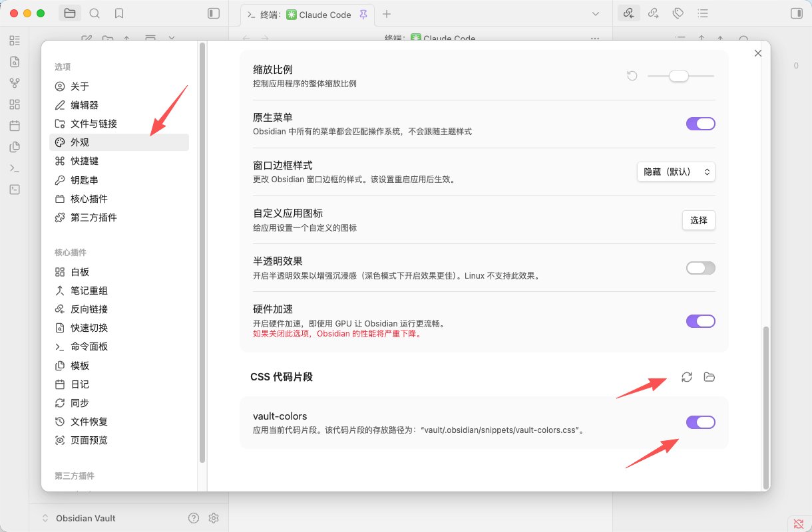
Task: Click the sync status icon at bottom right
Action: (799, 523)
